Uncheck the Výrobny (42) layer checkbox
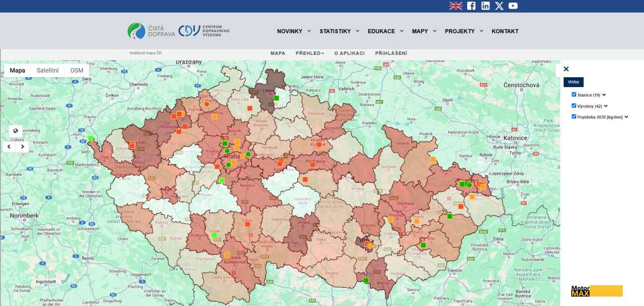 click(x=574, y=105)
